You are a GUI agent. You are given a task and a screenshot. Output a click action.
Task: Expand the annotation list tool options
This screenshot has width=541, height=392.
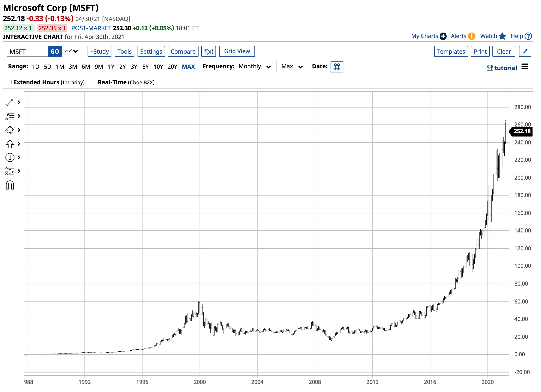point(19,117)
